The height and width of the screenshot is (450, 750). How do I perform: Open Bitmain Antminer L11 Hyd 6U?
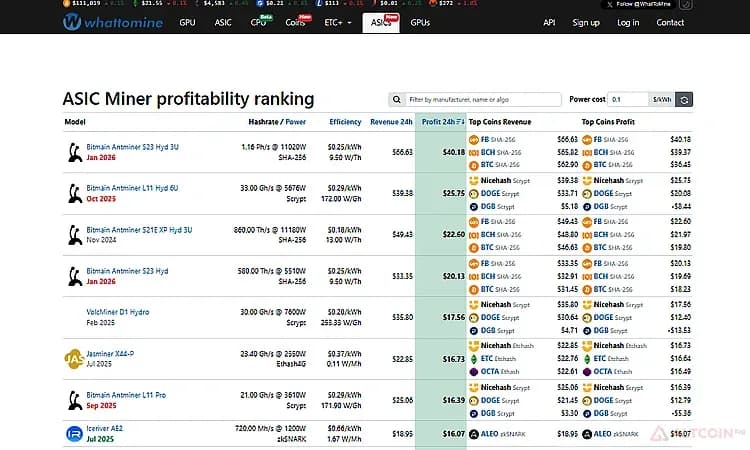point(132,188)
